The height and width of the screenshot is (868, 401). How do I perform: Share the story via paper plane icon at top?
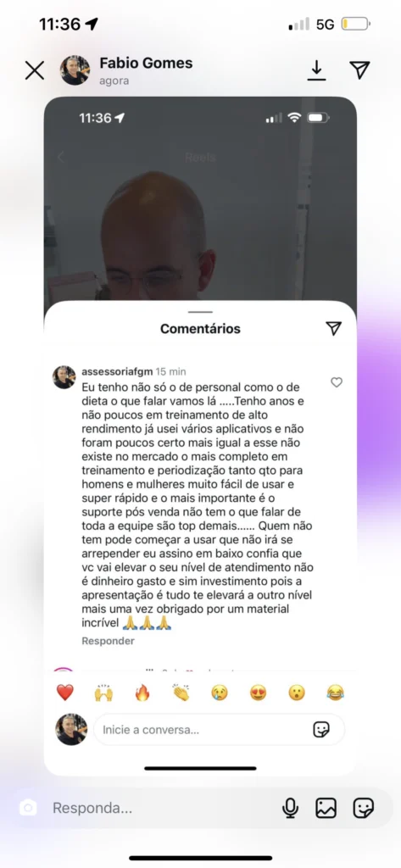click(x=359, y=70)
